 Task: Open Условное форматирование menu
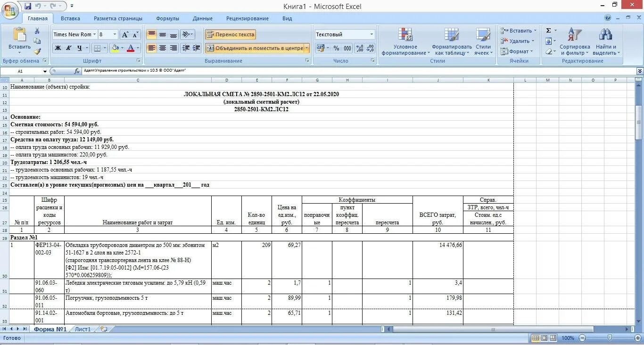405,41
